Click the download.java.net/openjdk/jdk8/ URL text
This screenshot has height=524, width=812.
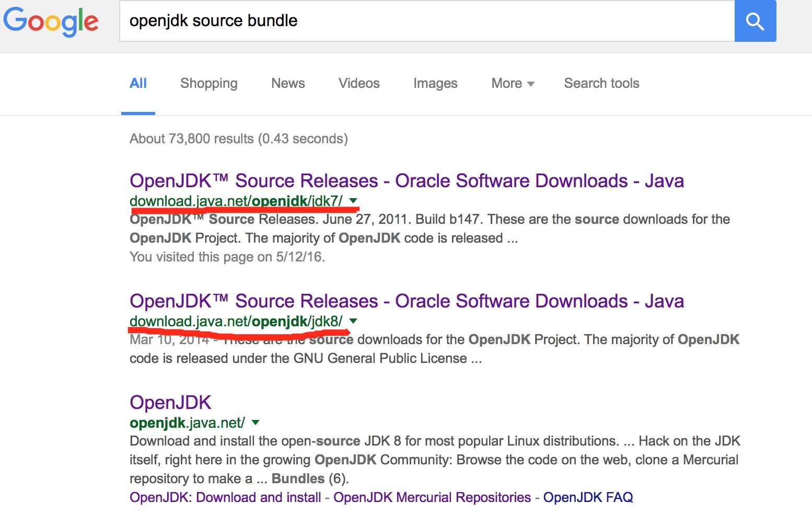(236, 321)
